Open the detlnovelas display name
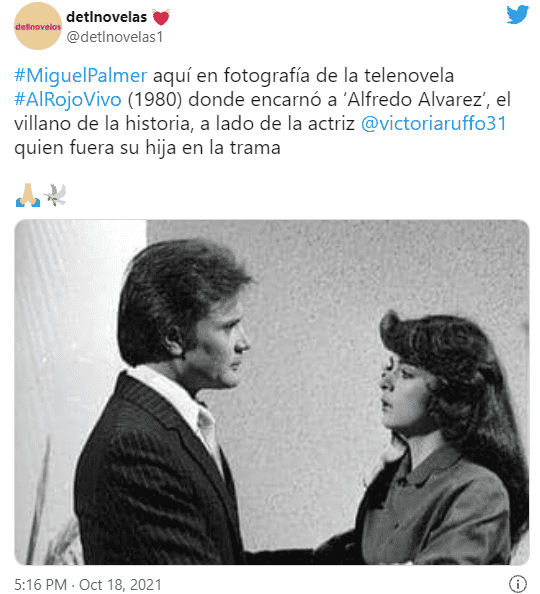Viewport: 540px width, 594px height. point(106,17)
